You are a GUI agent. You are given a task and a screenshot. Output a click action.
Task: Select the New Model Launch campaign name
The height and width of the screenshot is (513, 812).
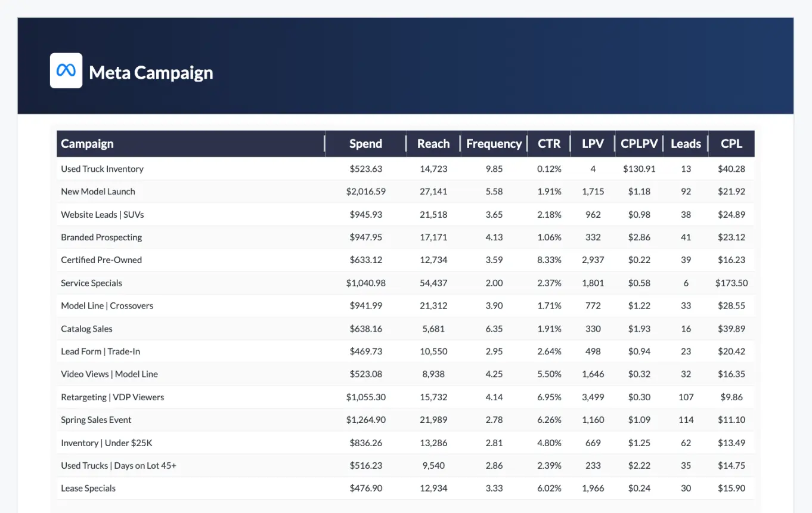point(98,191)
